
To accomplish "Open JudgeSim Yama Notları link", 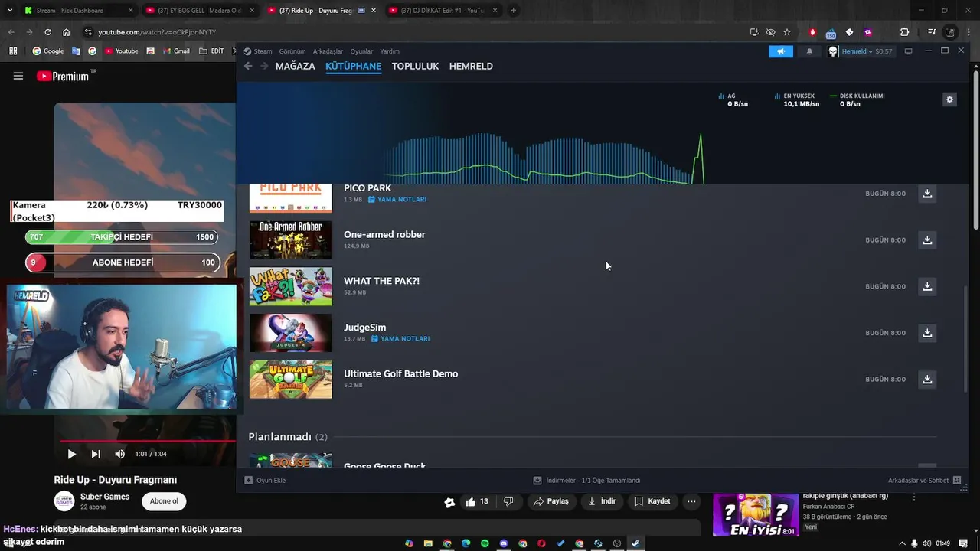I will pos(399,338).
